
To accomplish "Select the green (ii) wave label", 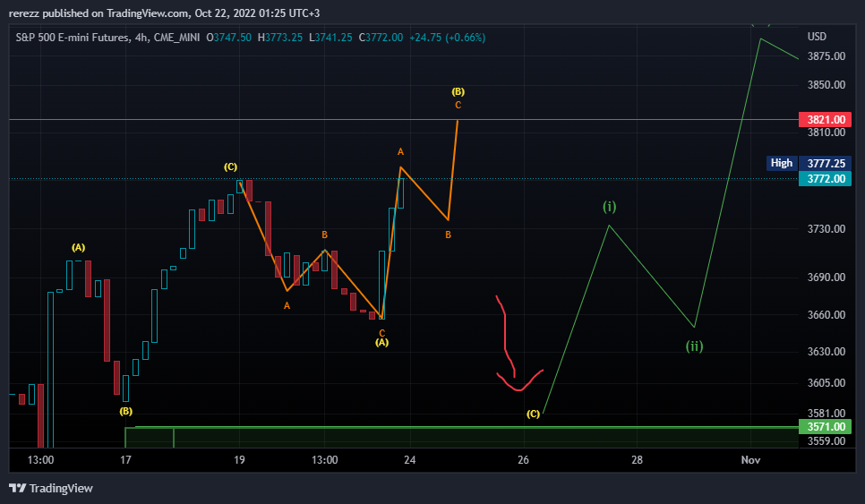I will tap(695, 346).
